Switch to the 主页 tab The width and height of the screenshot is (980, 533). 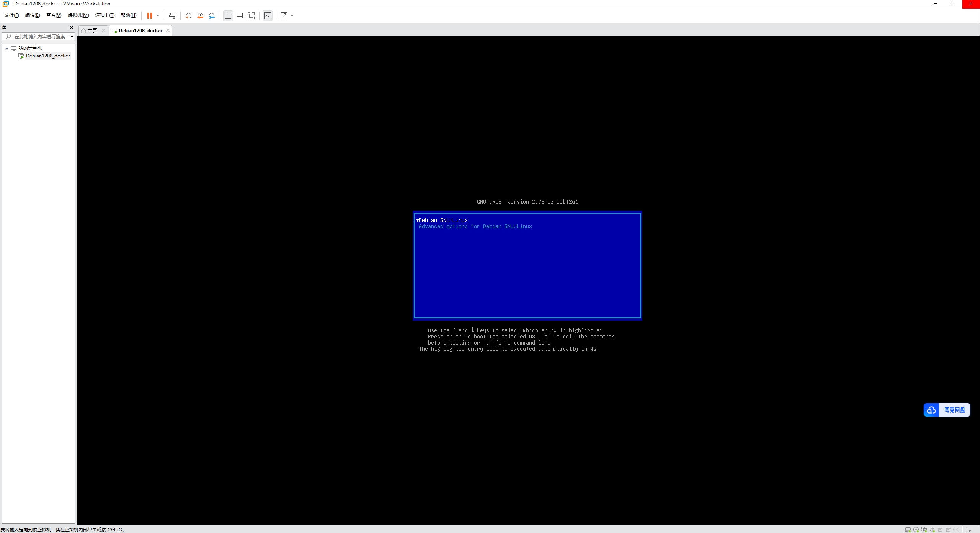(92, 31)
